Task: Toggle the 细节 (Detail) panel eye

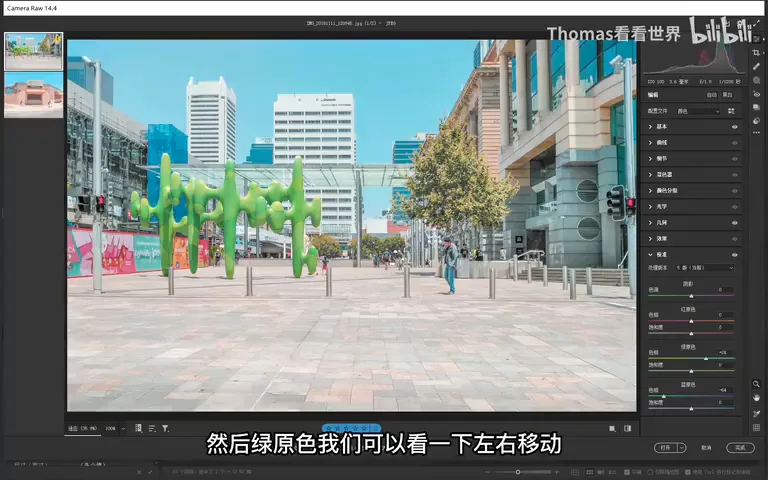Action: pos(735,159)
